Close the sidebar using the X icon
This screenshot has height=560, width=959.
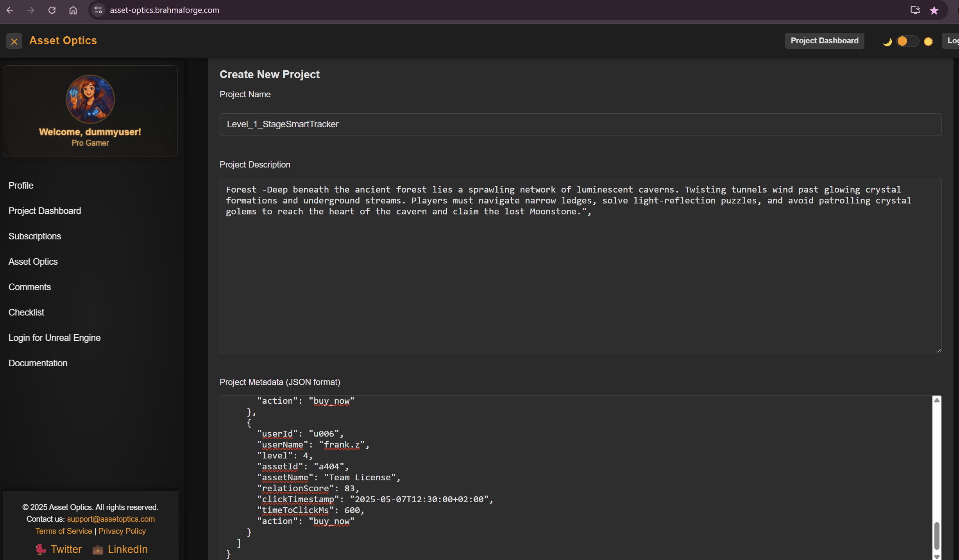click(14, 41)
